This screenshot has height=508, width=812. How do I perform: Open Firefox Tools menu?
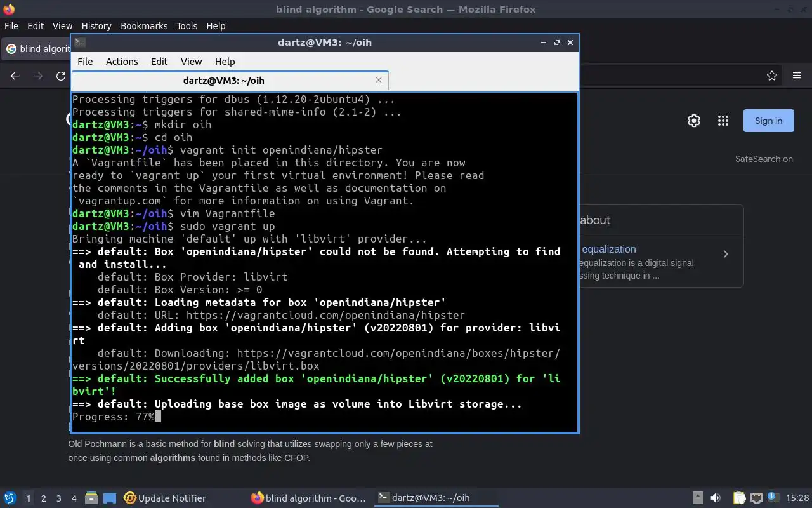click(187, 26)
